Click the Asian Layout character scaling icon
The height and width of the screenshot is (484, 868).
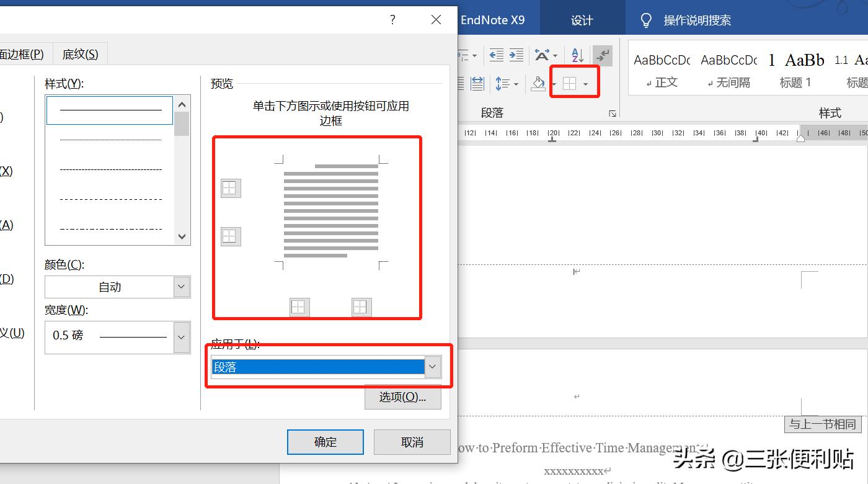coord(542,55)
